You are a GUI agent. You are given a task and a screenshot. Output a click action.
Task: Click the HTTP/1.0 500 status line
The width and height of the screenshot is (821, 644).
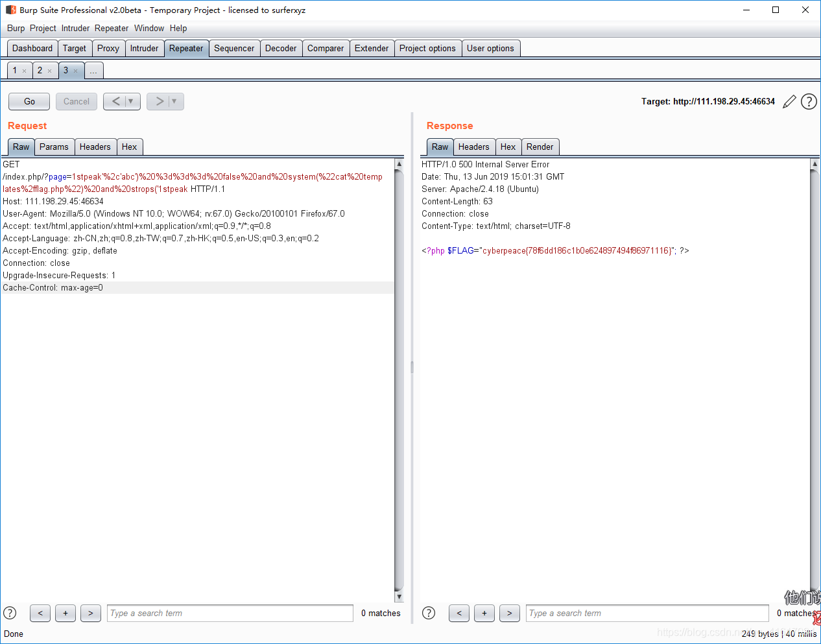485,164
